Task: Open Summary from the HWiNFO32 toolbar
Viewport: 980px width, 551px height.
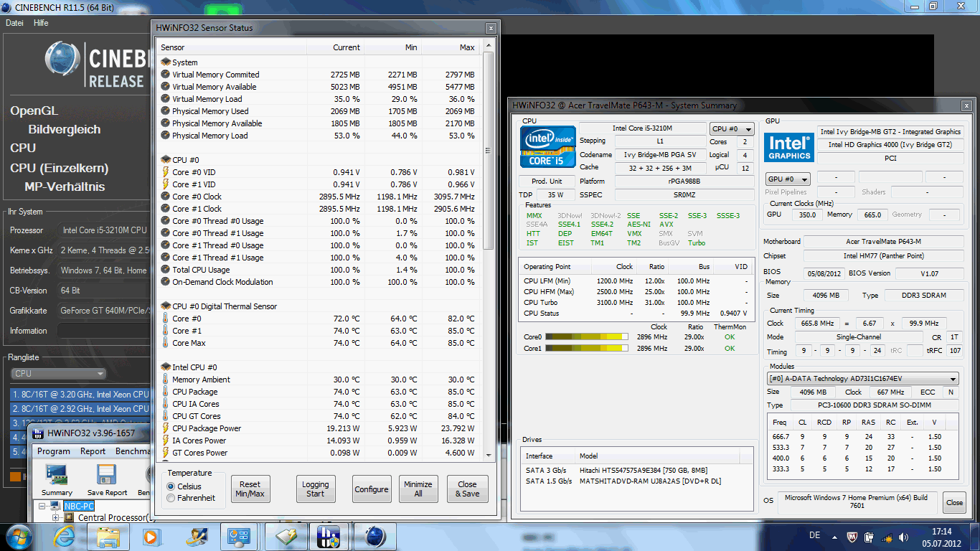Action: 57,480
